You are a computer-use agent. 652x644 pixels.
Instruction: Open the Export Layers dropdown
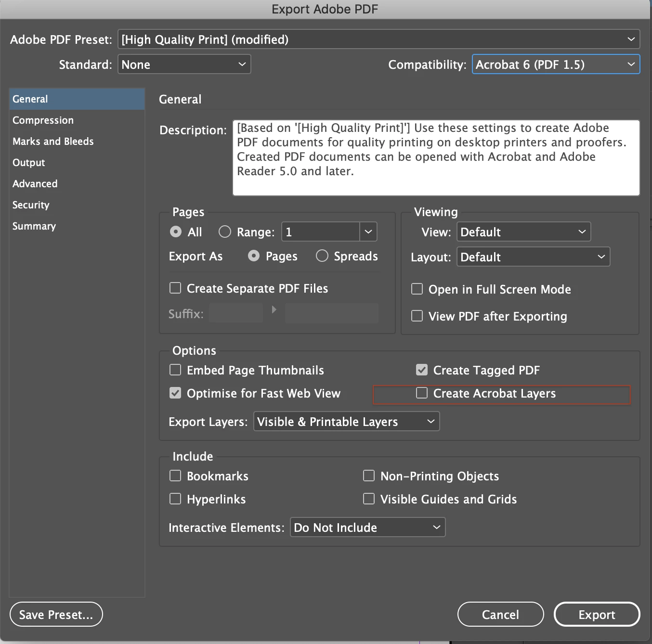pyautogui.click(x=346, y=421)
